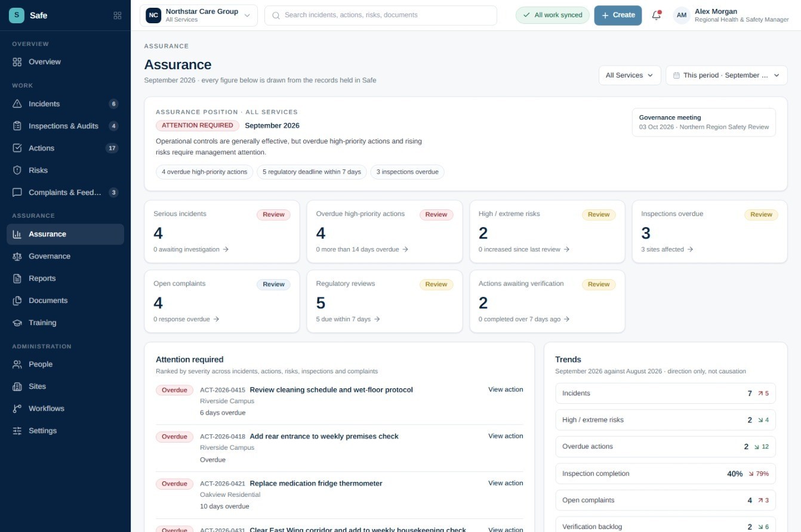Viewport: 801px width, 532px height.
Task: Navigate to Reports page
Action: [x=65, y=279]
